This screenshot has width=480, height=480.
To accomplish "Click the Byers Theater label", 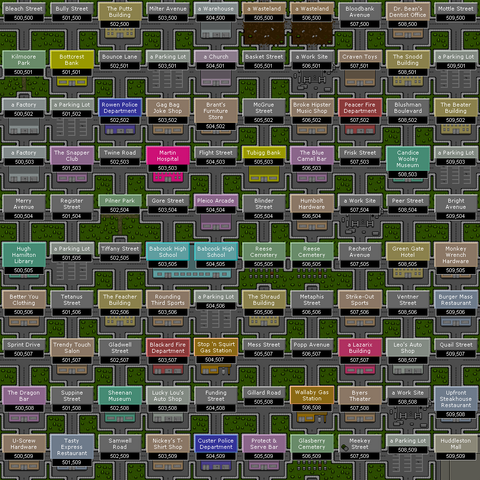I will [360, 396].
